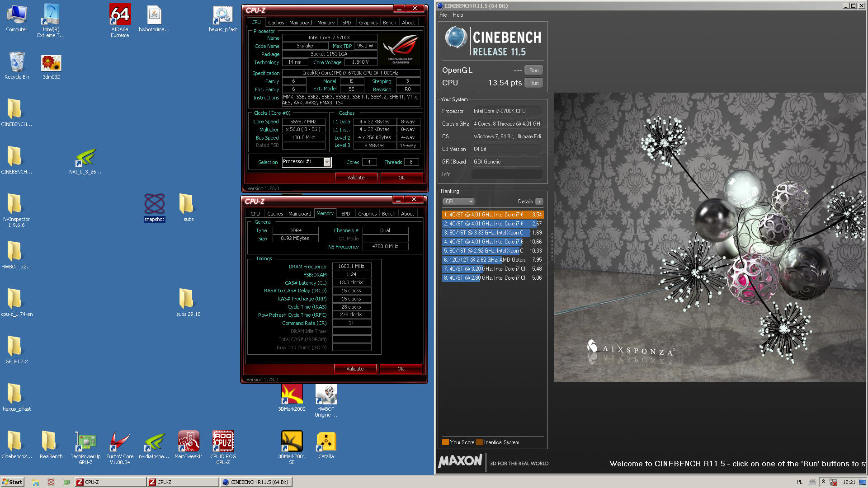868x488 pixels.
Task: Click first CPU-Z taskbar button
Action: [110, 482]
